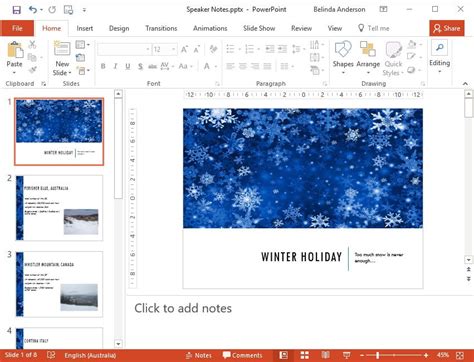Screen dimensions: 474x362
Task: Toggle Justify alignment
Action: pyautogui.click(x=267, y=66)
